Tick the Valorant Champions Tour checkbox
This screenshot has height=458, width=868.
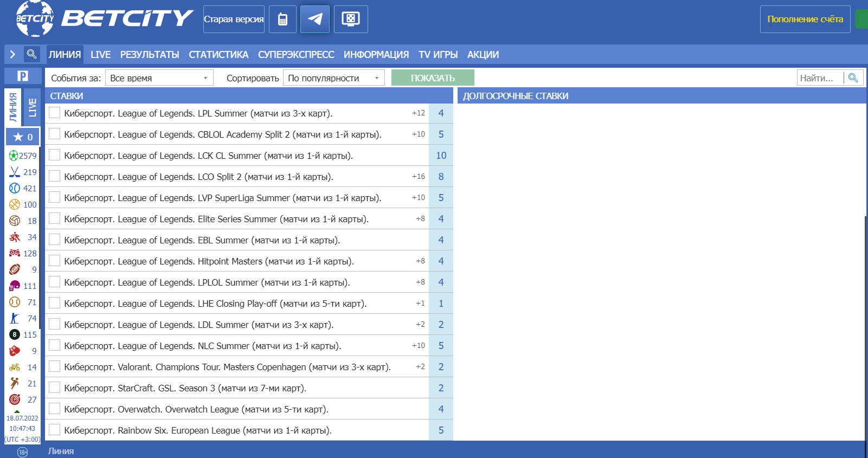(x=54, y=366)
